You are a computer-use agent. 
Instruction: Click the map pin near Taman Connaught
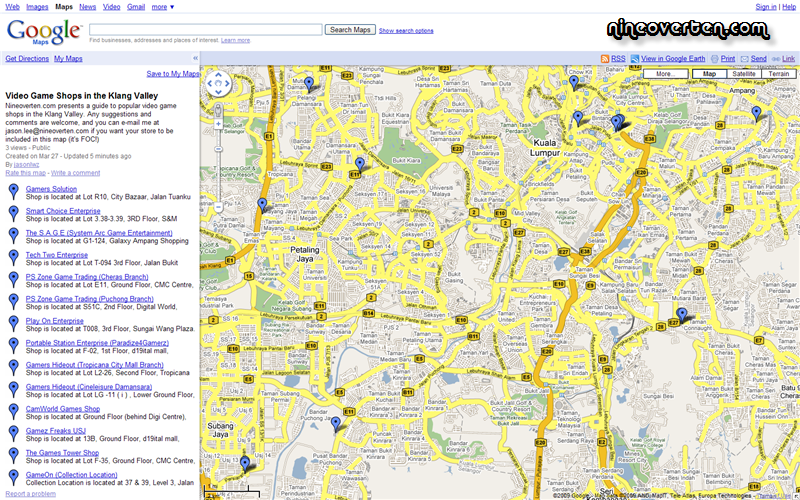pos(682,316)
